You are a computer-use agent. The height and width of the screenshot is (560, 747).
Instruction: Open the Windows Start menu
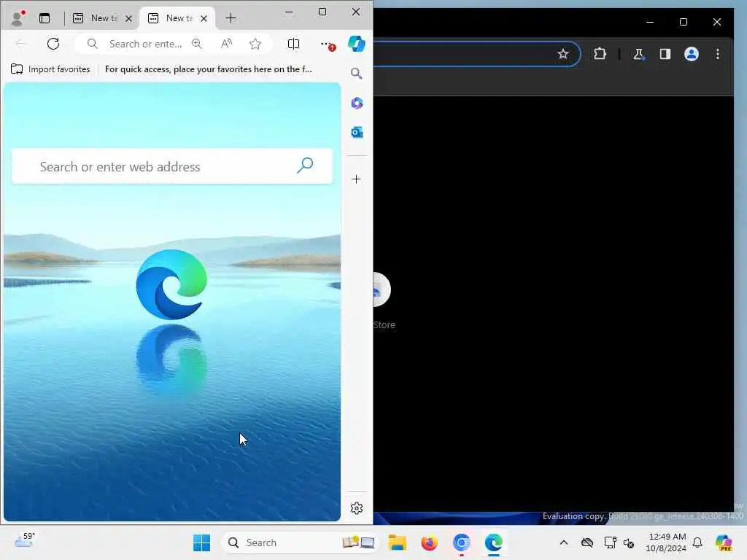(x=201, y=542)
